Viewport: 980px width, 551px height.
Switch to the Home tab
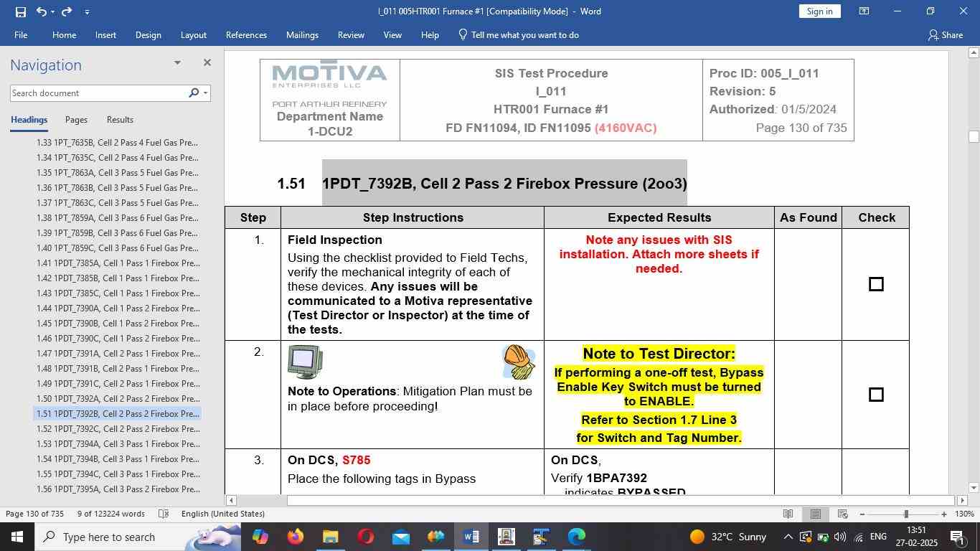(64, 35)
